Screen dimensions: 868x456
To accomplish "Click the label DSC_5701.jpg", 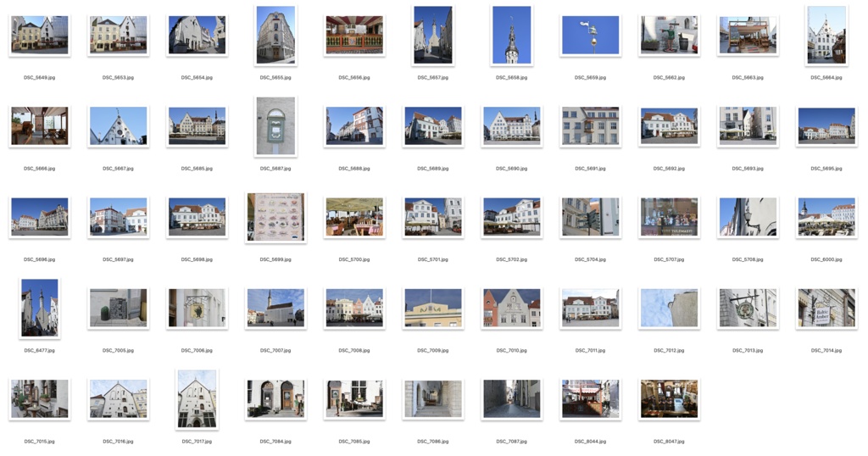I will point(433,259).
